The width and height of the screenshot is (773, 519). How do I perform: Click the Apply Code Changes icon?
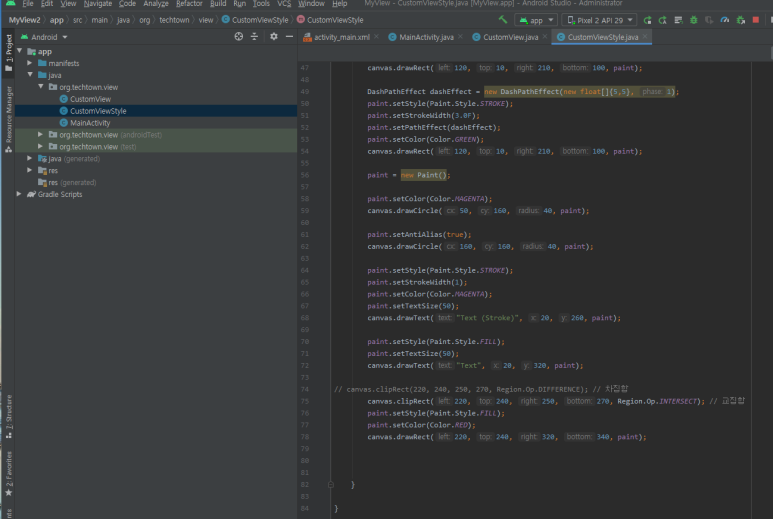tap(678, 20)
